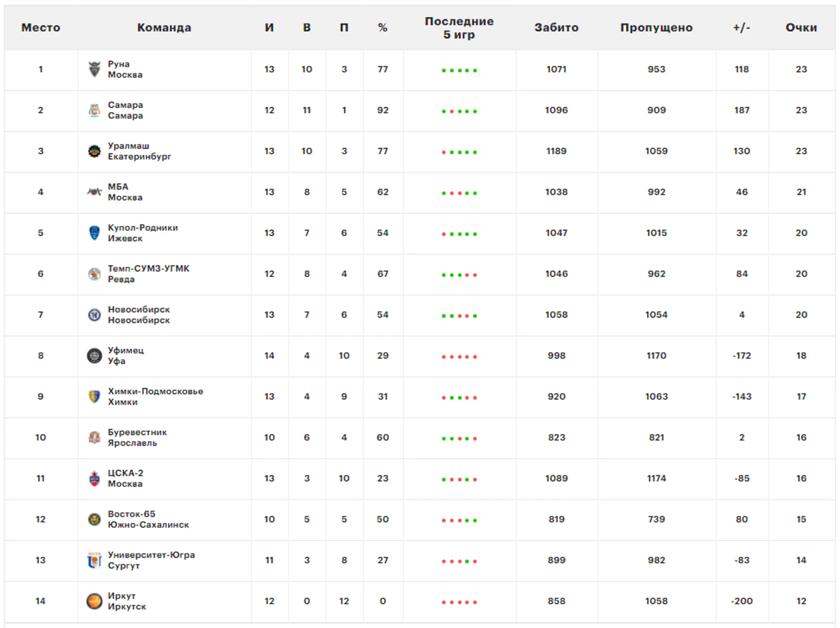Click the Место column header
Image resolution: width=840 pixels, height=628 pixels.
click(x=41, y=28)
